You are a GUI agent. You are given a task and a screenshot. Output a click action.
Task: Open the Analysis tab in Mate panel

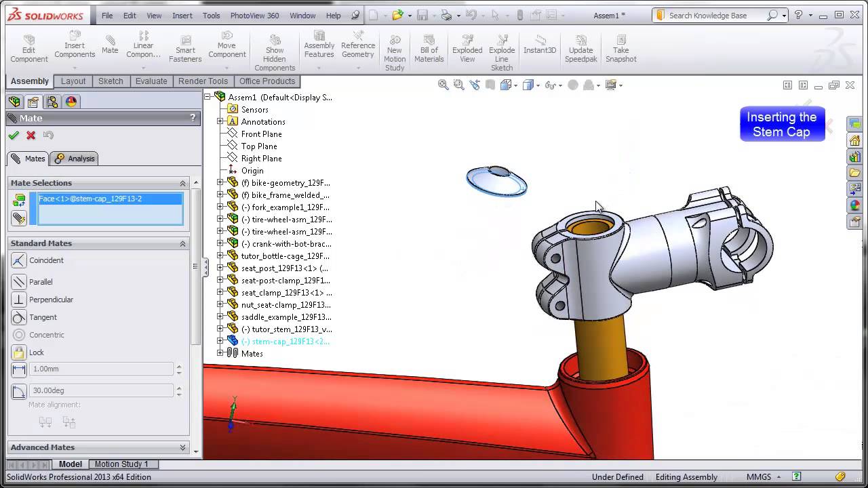click(x=75, y=159)
